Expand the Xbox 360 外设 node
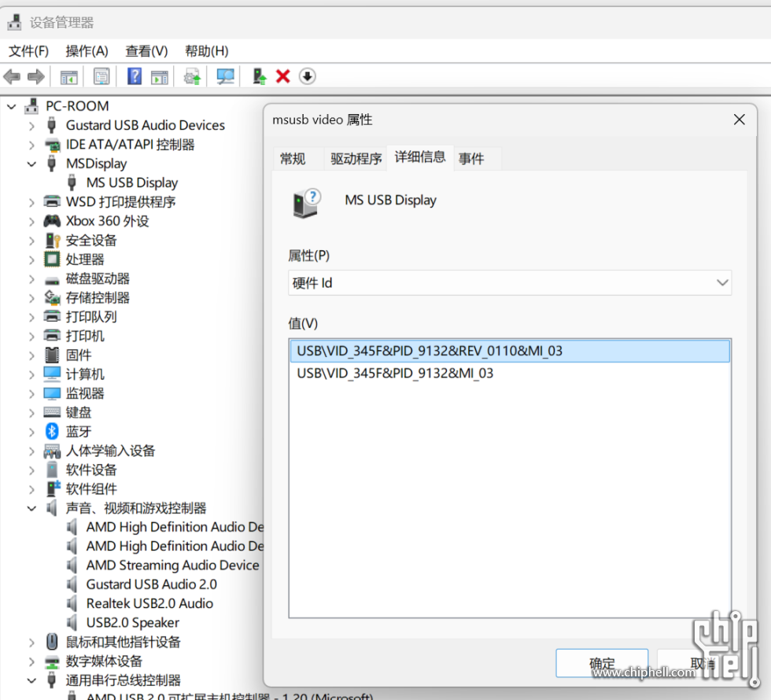Viewport: 771px width, 700px height. coord(32,222)
